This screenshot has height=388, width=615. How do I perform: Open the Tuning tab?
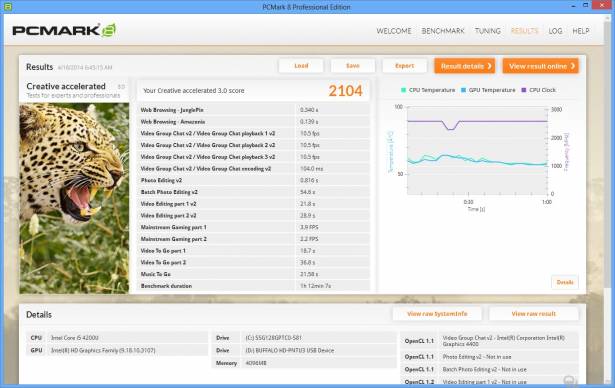coord(488,31)
